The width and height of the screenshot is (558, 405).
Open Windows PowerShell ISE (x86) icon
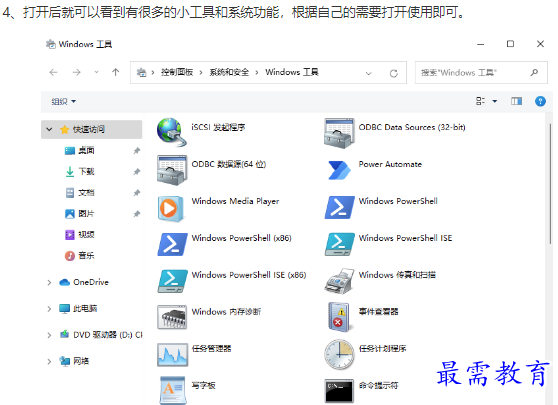tap(172, 281)
